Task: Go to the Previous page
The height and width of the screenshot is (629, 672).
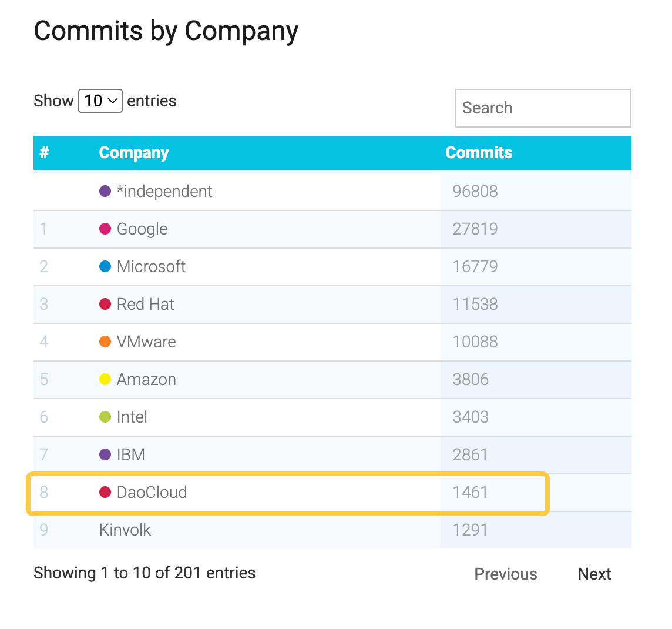Action: [506, 574]
